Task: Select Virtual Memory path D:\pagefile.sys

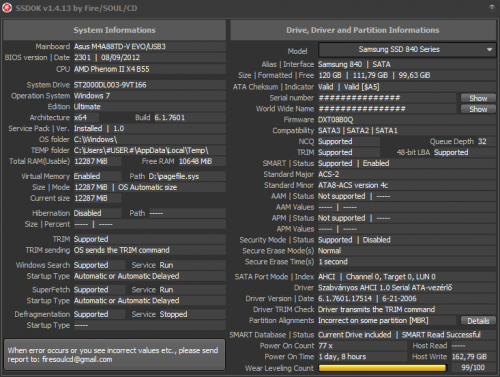Action: 174,176
